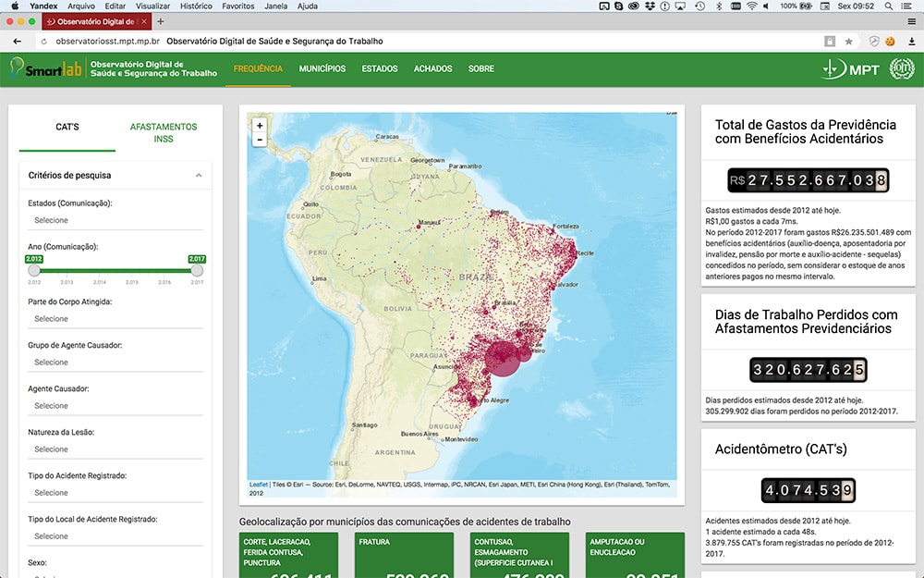
Task: Open the Agente Causador dropdown
Action: pos(115,406)
